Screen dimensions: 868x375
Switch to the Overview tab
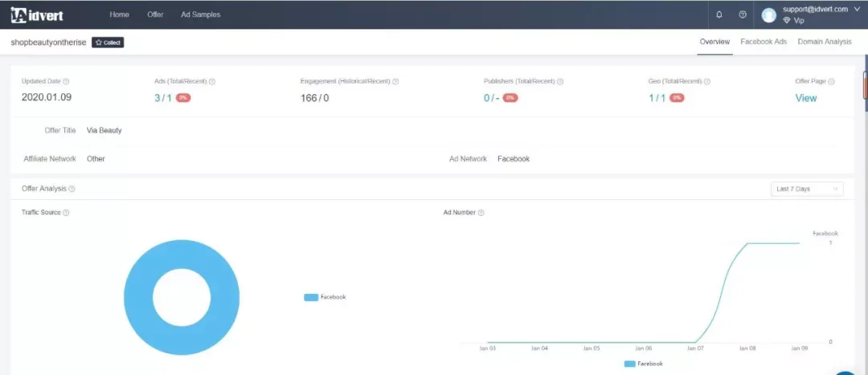(x=714, y=42)
